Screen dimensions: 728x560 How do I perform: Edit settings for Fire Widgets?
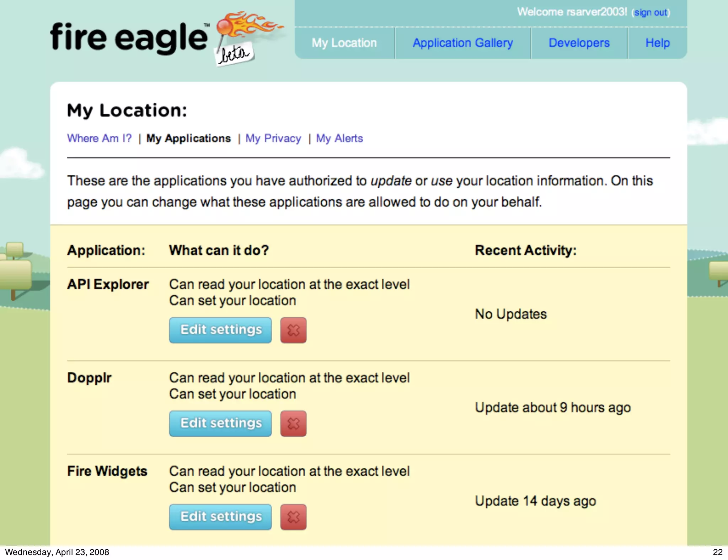pos(220,517)
